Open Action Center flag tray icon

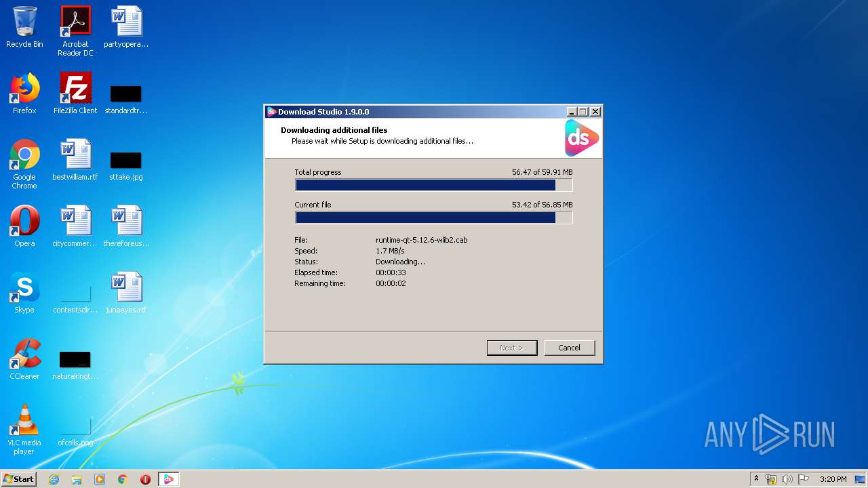click(803, 479)
